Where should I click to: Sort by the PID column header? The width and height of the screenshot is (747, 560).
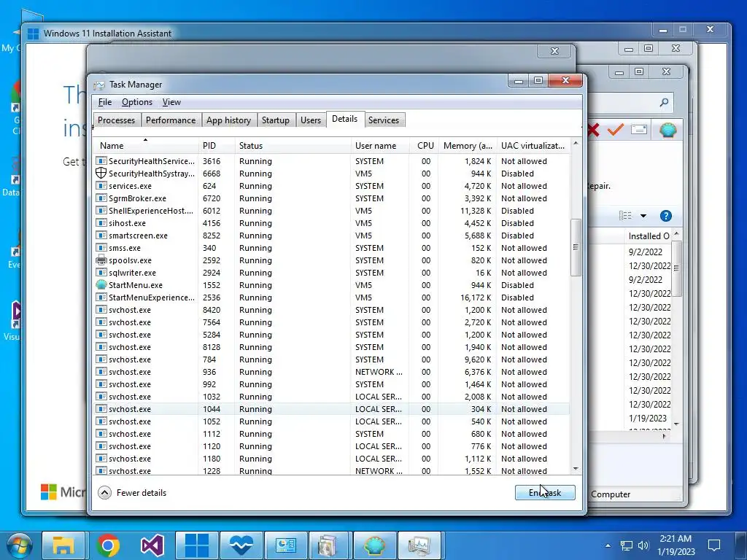click(x=216, y=145)
